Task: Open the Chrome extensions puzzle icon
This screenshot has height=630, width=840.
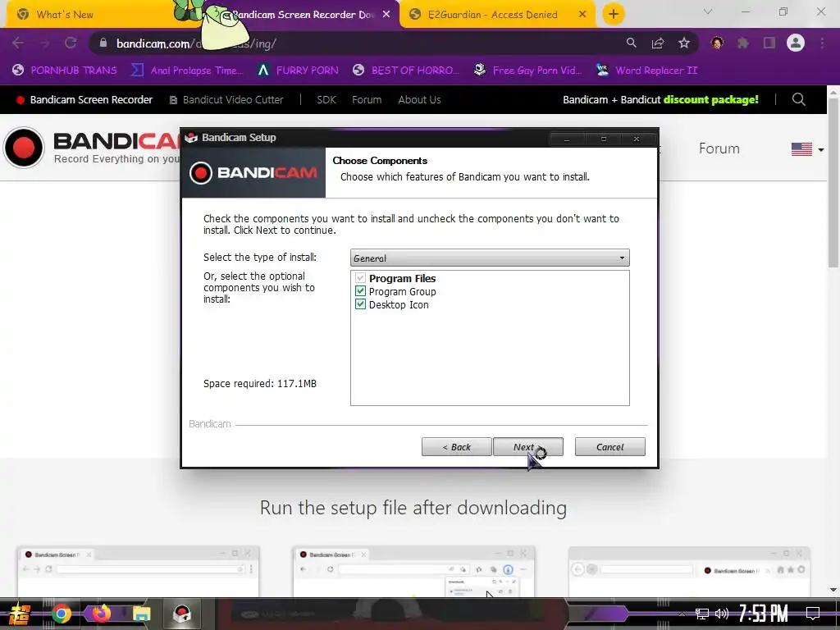Action: 743,43
